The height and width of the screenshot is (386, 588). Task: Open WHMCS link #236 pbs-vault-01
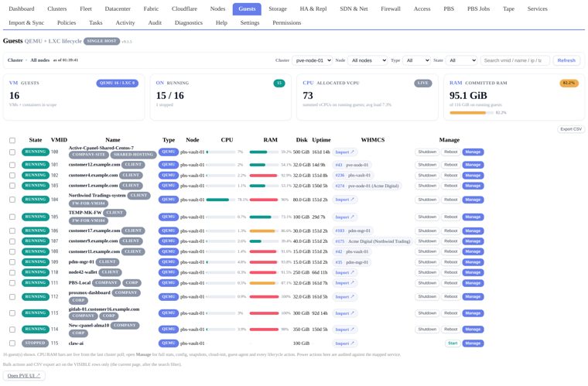click(x=353, y=176)
